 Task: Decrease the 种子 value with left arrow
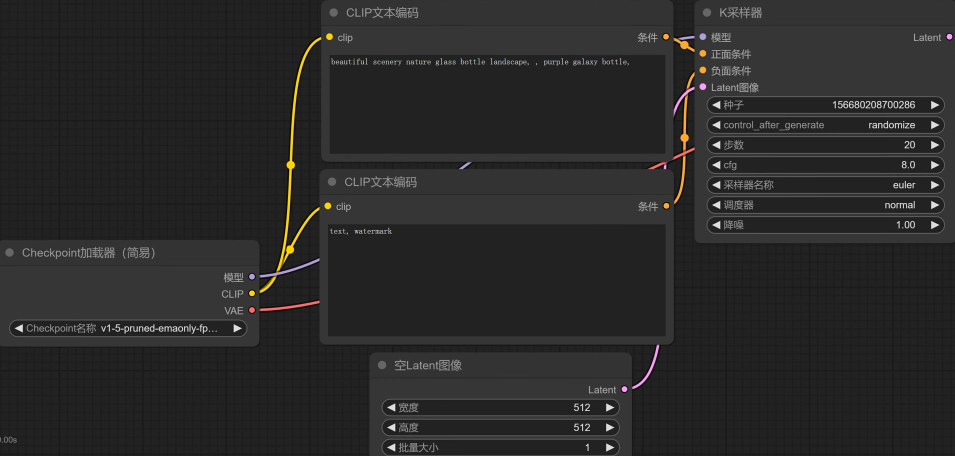tap(716, 105)
